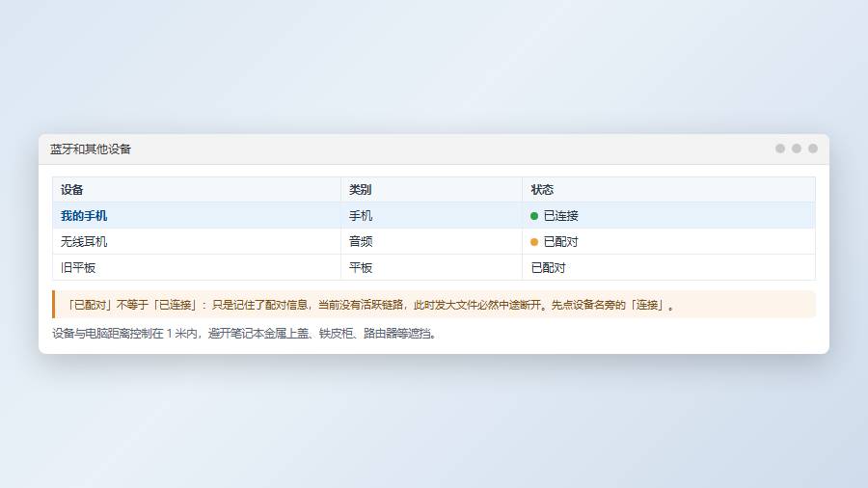Click the 类别 column header

360,190
